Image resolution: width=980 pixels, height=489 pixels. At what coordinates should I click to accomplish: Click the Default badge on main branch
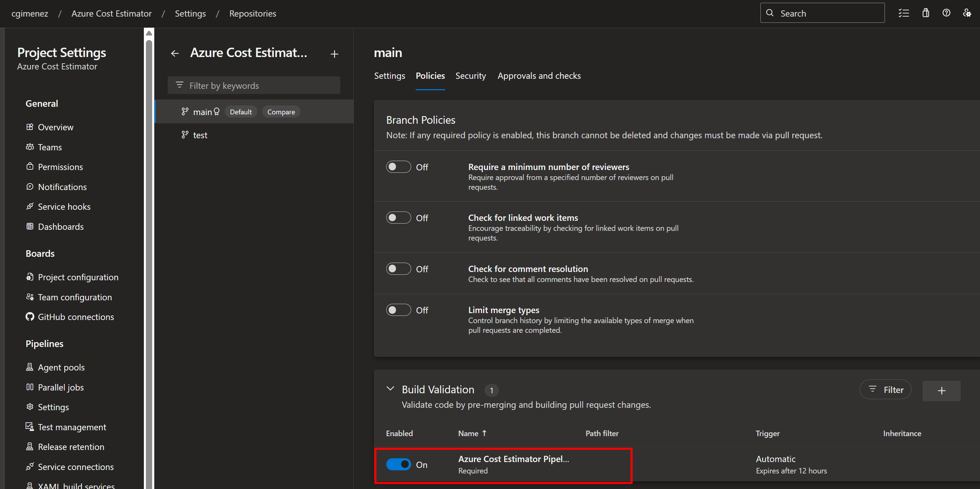241,112
